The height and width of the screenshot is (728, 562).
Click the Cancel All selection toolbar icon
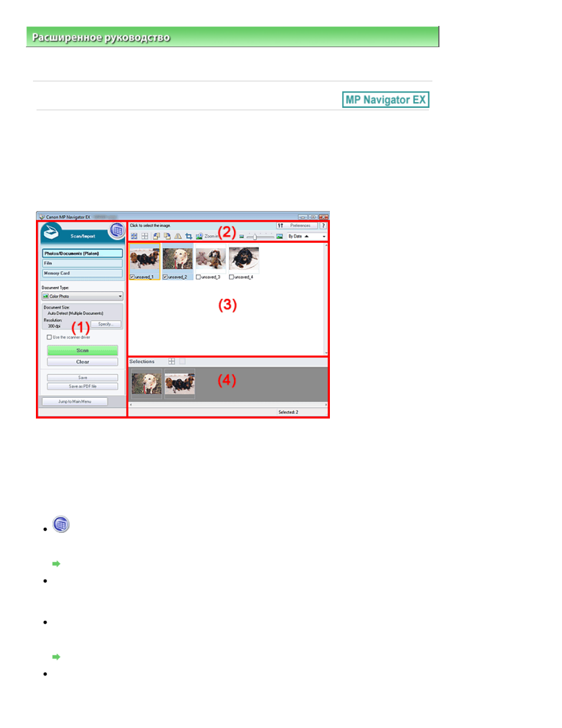pos(145,236)
